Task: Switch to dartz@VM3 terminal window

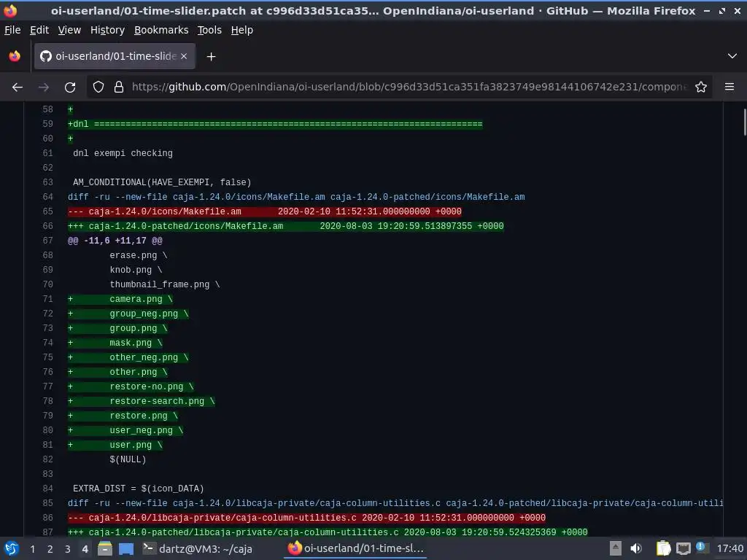Action: pos(198,548)
